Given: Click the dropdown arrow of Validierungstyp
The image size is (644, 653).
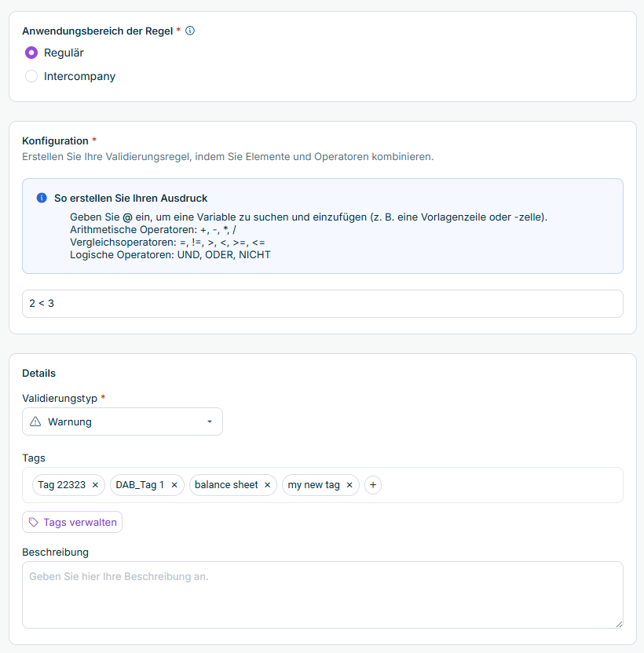Looking at the screenshot, I should 210,421.
